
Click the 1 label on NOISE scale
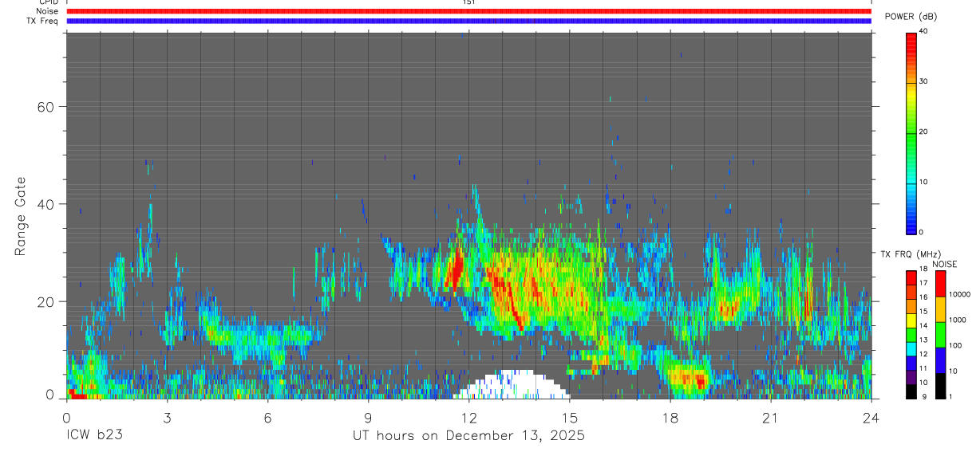(x=950, y=396)
